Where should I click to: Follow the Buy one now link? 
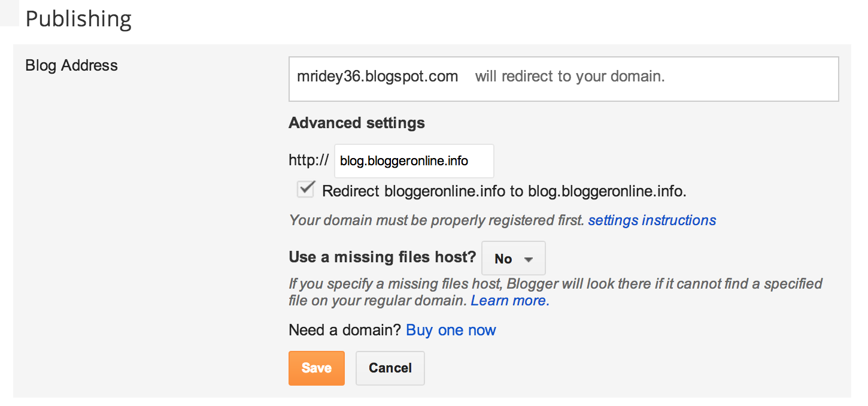pyautogui.click(x=451, y=329)
